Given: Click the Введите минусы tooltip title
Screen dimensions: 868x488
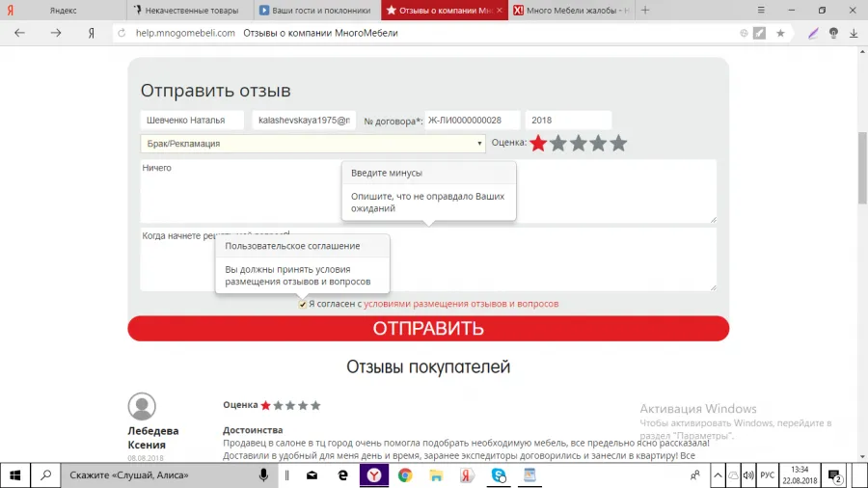Looking at the screenshot, I should [x=387, y=173].
